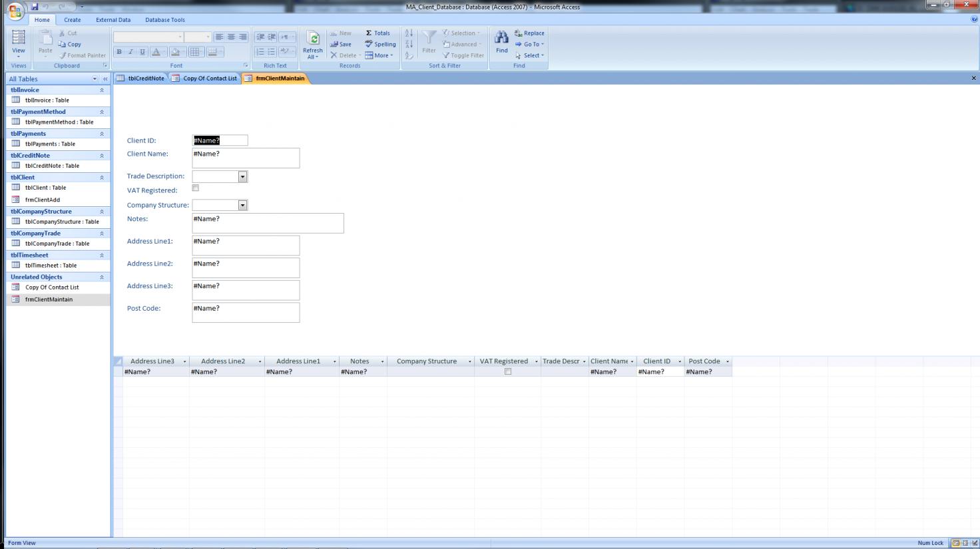The image size is (980, 549).
Task: Toggle the VAT Registered checkbox in form
Action: click(195, 188)
